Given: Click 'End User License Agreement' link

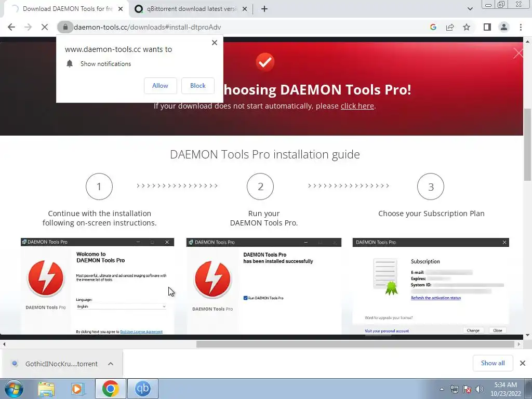Looking at the screenshot, I should (x=141, y=331).
